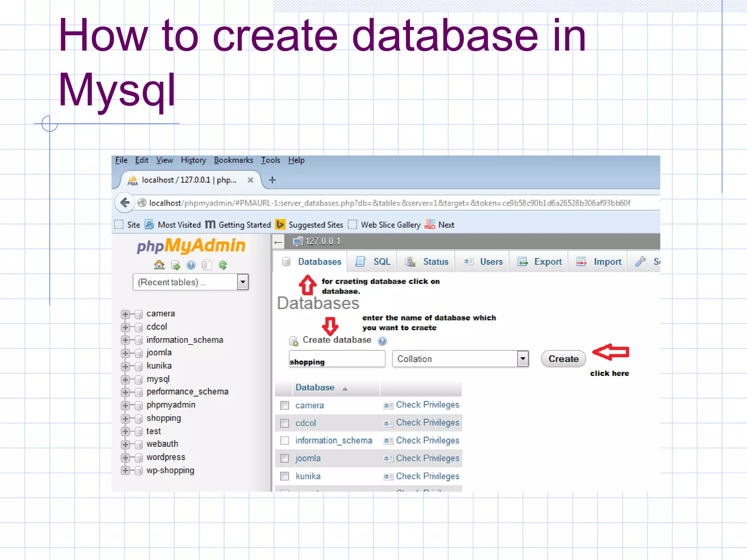Click Check Privileges icon for joomla
This screenshot has height=560, width=747.
click(x=388, y=459)
